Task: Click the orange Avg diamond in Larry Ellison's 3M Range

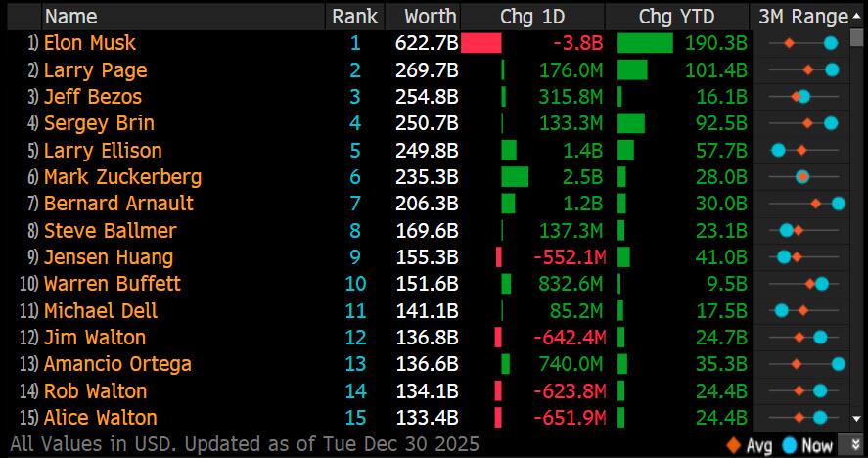Action: (801, 151)
